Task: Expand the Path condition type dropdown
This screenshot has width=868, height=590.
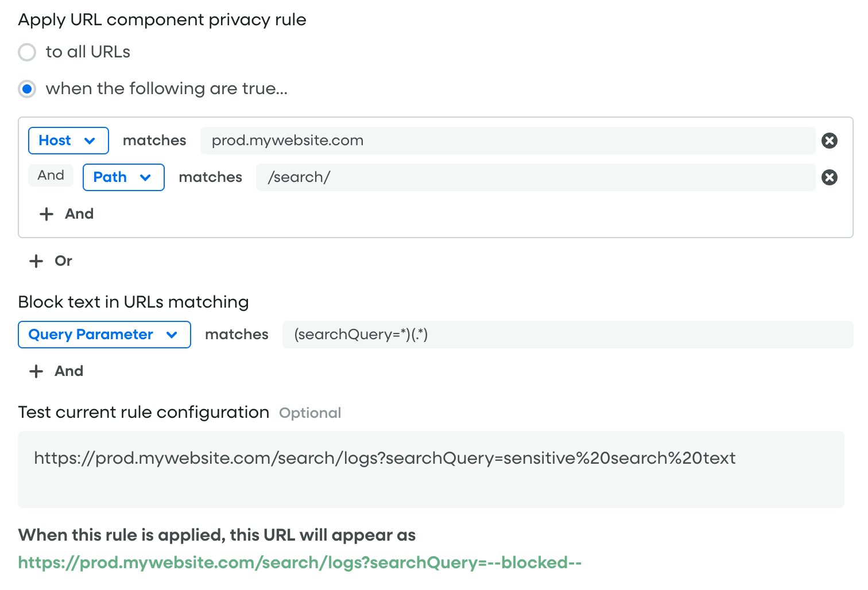Action: click(x=123, y=177)
